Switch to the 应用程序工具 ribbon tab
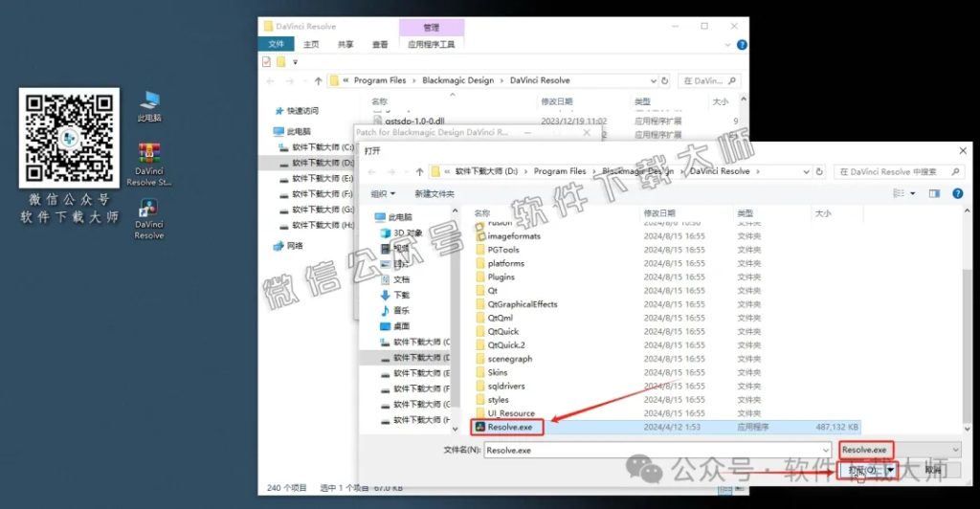Screen dimensions: 980x509 (x=432, y=44)
